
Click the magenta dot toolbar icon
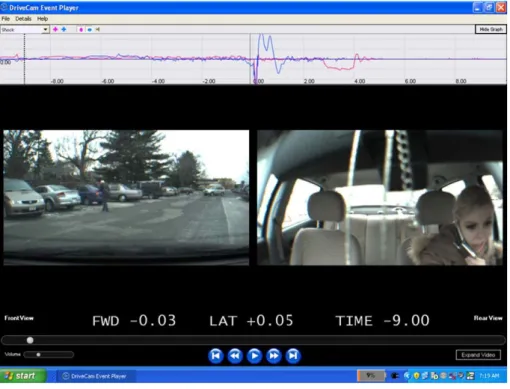[81, 29]
